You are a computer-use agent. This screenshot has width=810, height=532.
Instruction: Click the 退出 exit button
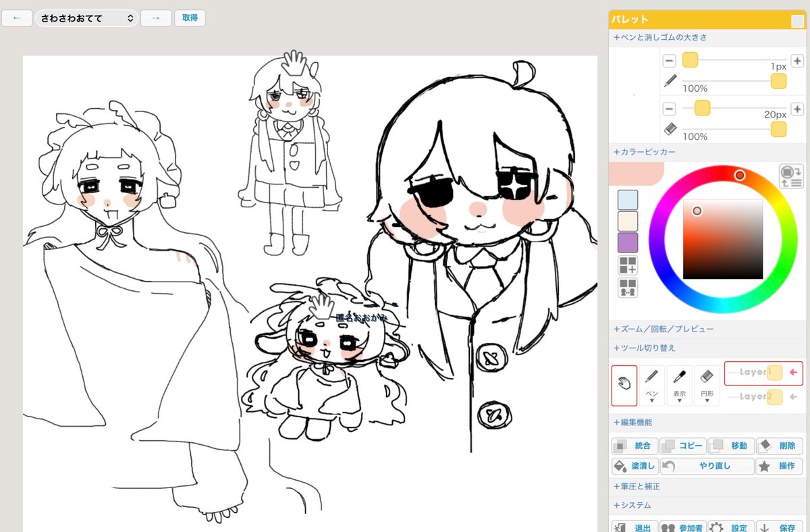tap(634, 528)
